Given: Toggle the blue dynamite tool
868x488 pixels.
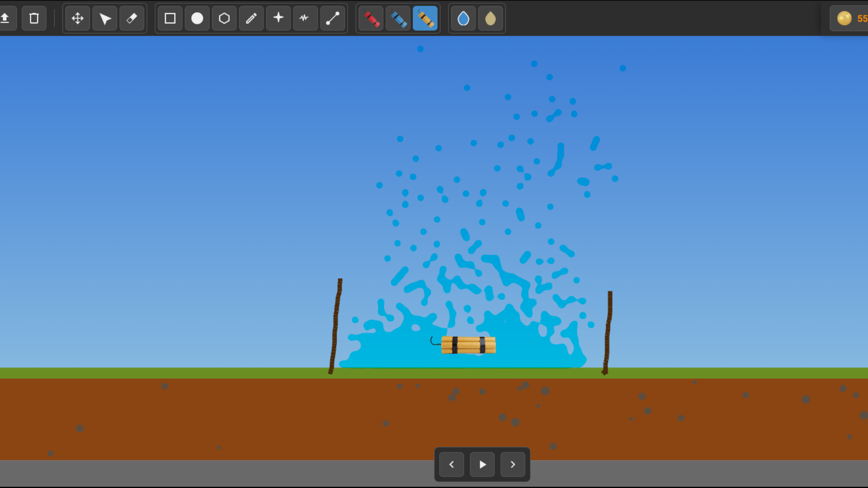Looking at the screenshot, I should click(398, 19).
